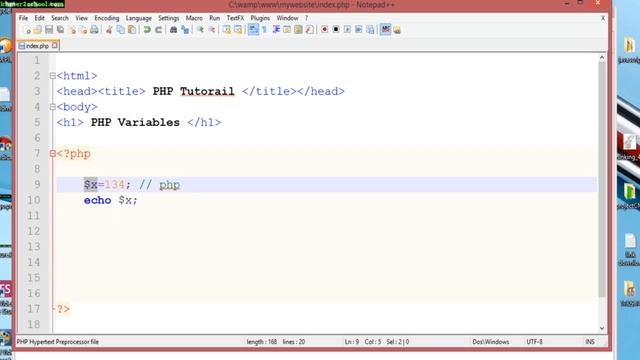Start macro recording with red dot
This screenshot has height=360, width=640.
[324, 30]
